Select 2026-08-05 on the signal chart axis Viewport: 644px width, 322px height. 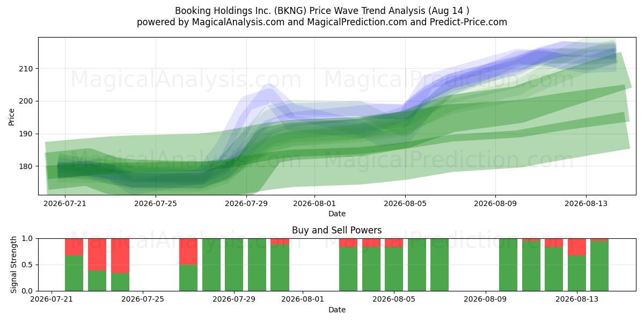click(394, 299)
